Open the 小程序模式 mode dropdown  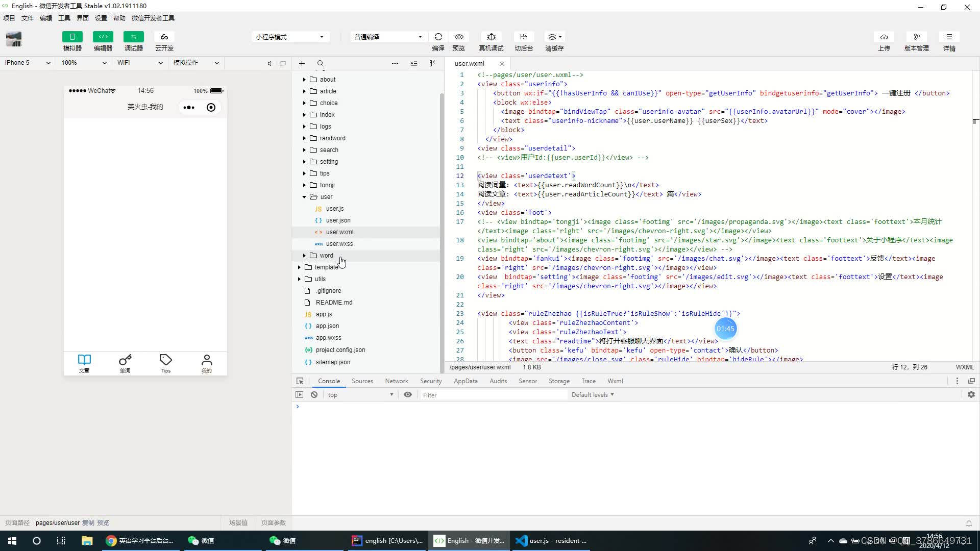[290, 37]
